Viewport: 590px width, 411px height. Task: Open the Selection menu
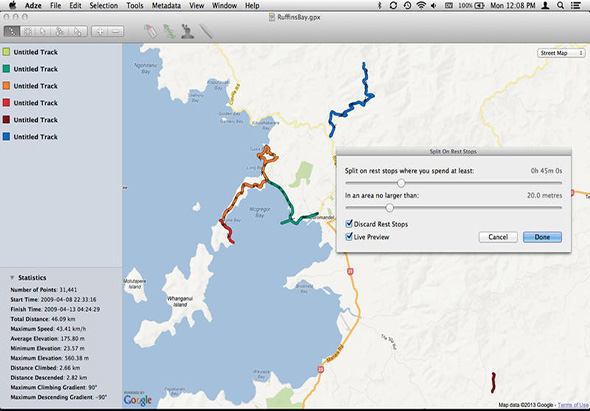point(103,5)
